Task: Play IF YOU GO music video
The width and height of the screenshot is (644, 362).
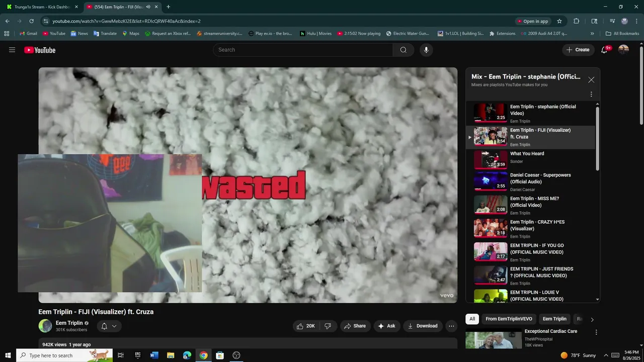Action: click(x=531, y=252)
